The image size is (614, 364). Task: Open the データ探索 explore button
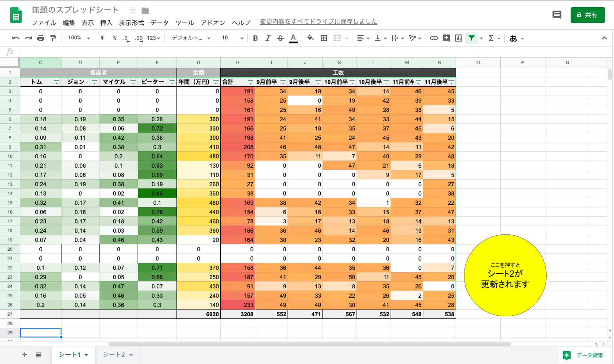[582, 355]
